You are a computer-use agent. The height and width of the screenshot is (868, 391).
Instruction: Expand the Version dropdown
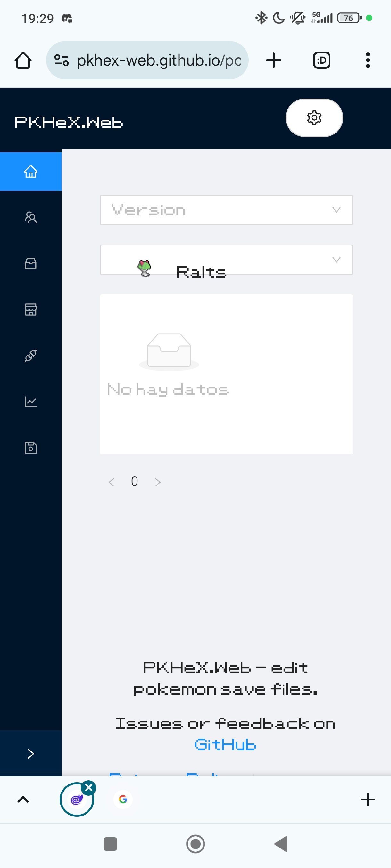pos(226,210)
